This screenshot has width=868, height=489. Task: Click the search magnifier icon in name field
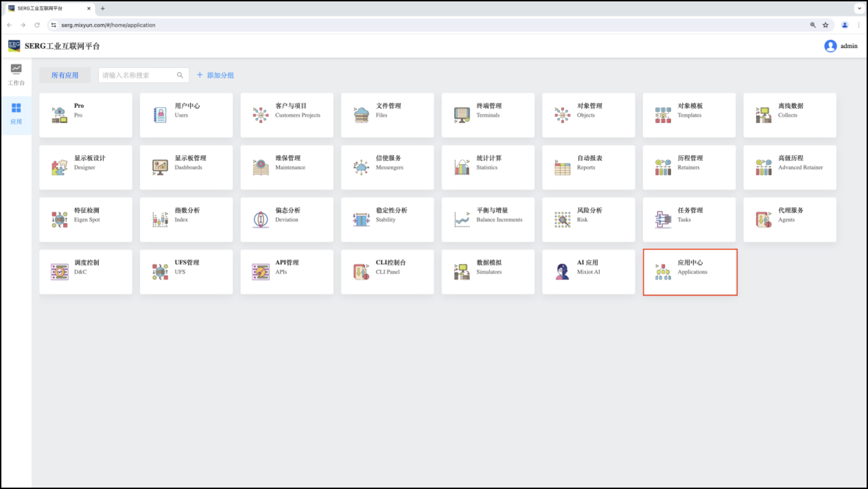point(180,75)
